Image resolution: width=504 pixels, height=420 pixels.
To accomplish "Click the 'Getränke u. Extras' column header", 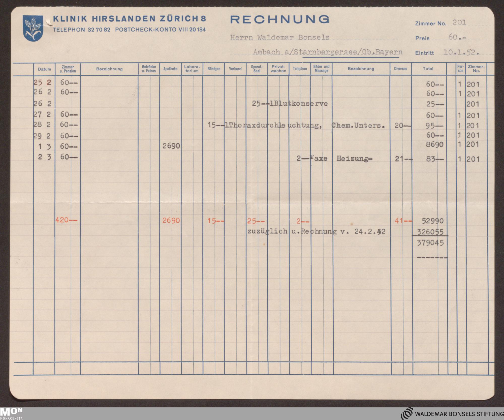I will tap(149, 69).
